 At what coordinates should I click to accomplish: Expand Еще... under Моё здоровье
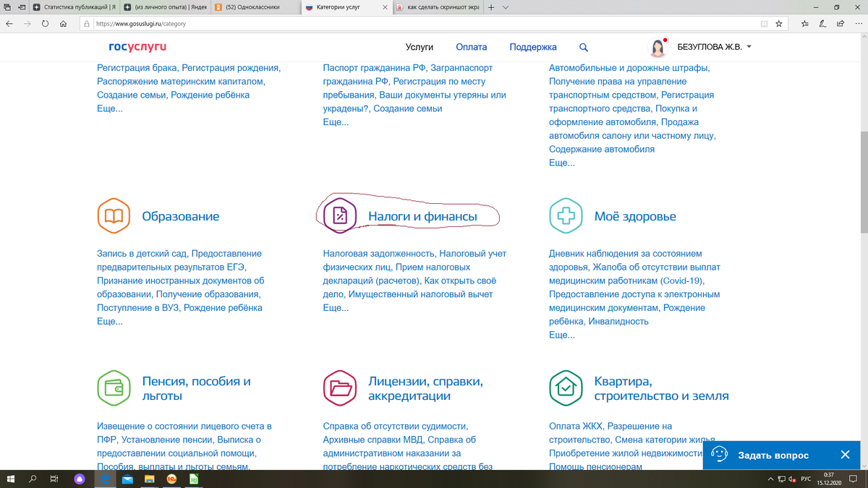(562, 335)
